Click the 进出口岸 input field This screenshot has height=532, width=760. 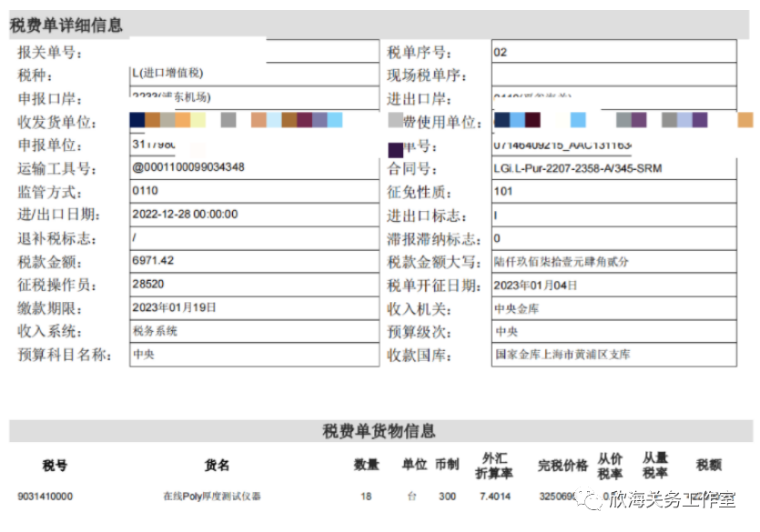610,98
